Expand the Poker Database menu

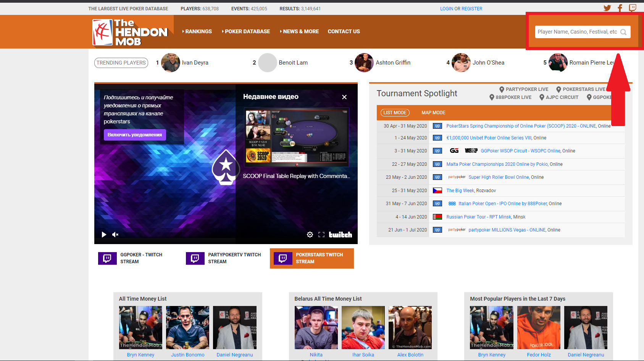pos(246,31)
